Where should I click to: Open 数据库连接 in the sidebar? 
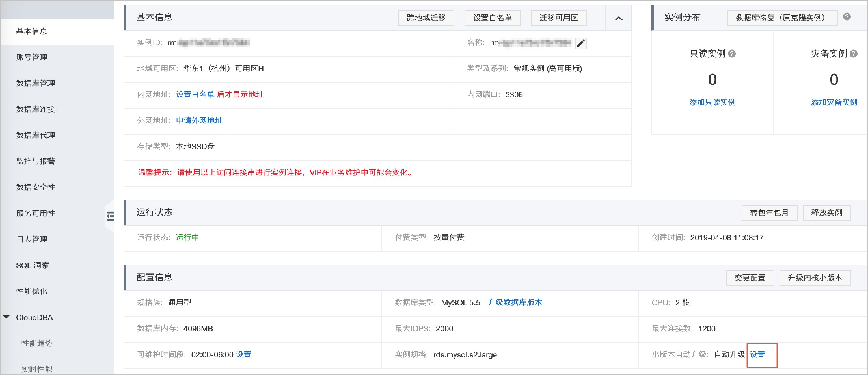pos(36,109)
